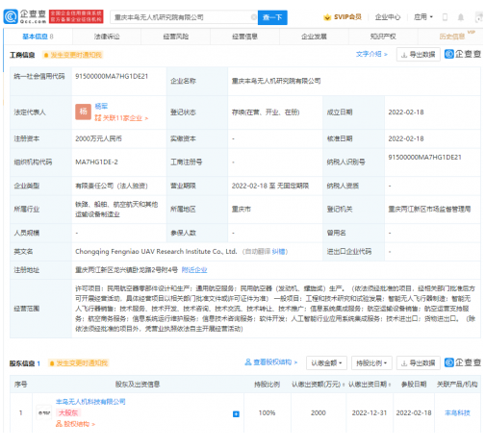This screenshot has width=485, height=448.
Task: Click the 查一下 search button
Action: click(272, 17)
